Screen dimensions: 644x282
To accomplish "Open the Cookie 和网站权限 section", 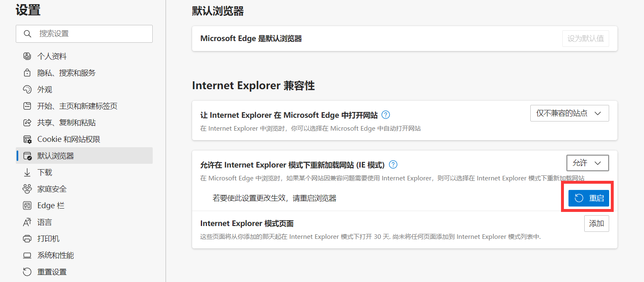I will point(27,139).
